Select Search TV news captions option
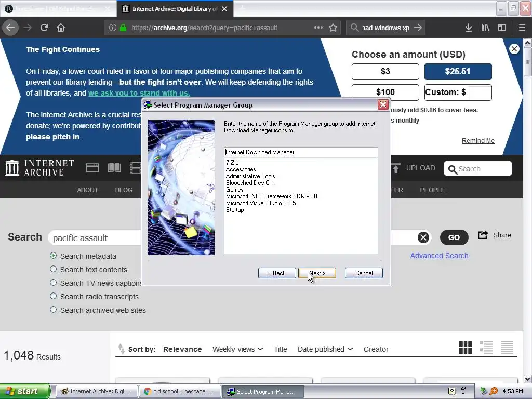This screenshot has height=399, width=532. tap(54, 283)
